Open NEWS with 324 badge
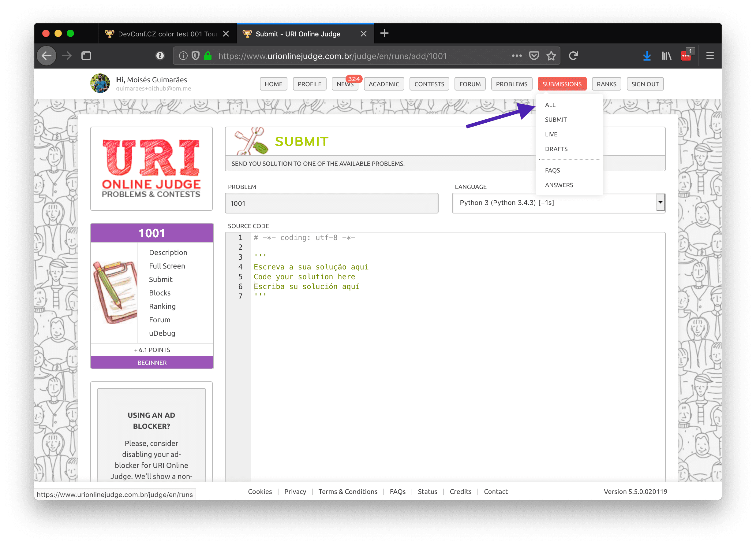 click(x=345, y=84)
